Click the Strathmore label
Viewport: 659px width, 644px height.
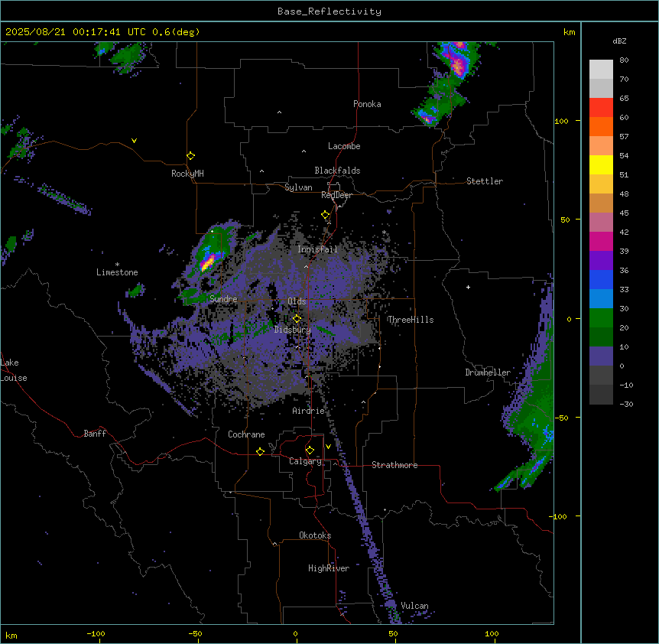click(x=394, y=465)
